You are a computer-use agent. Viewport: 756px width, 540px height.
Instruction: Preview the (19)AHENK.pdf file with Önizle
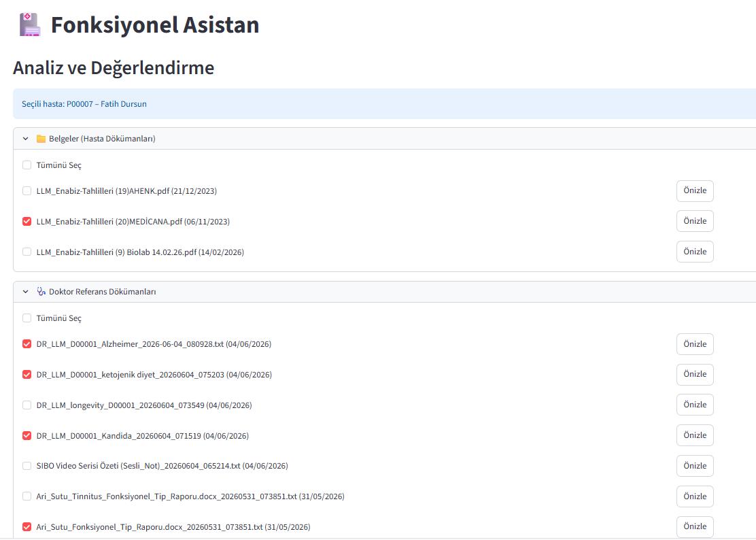coord(695,191)
